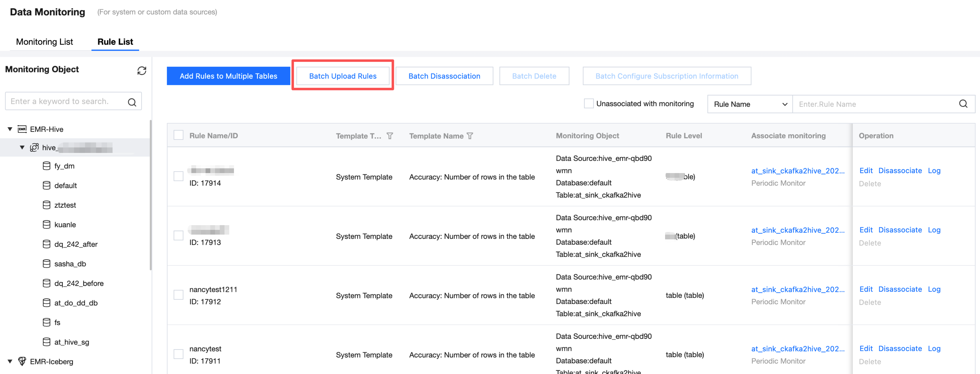Check the Unassociated with monitoring checkbox
The image size is (980, 374).
589,103
